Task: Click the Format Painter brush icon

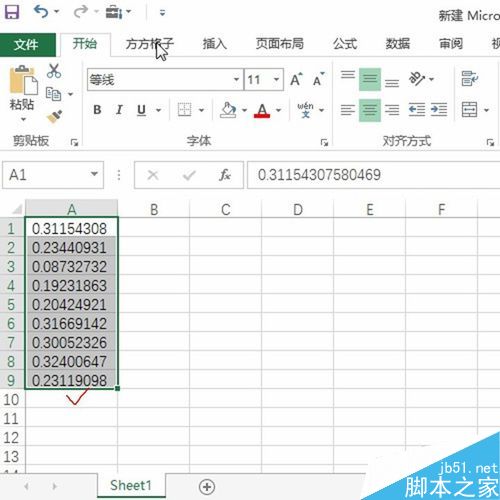Action: (x=55, y=117)
